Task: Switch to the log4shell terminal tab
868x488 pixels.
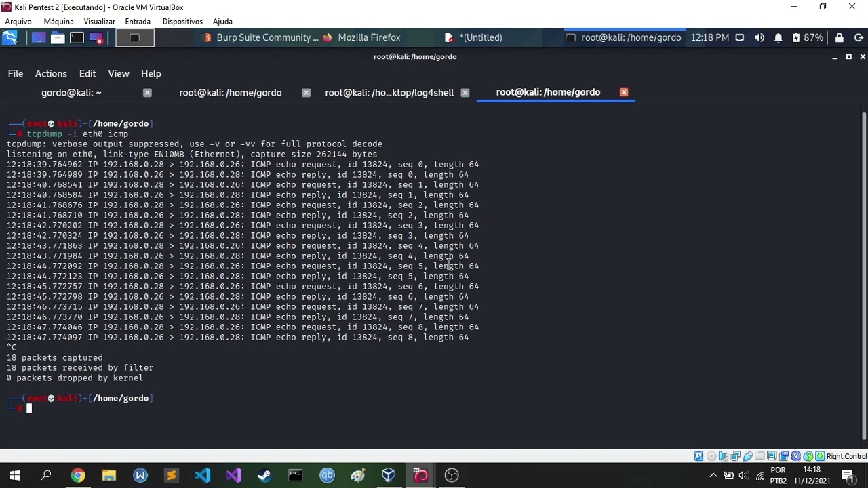Action: (x=389, y=92)
